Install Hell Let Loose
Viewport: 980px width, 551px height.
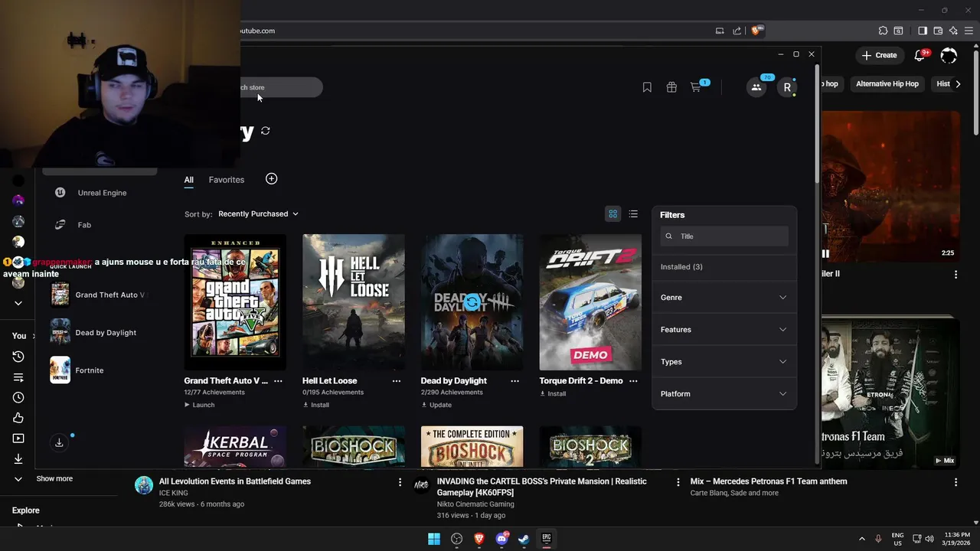316,405
